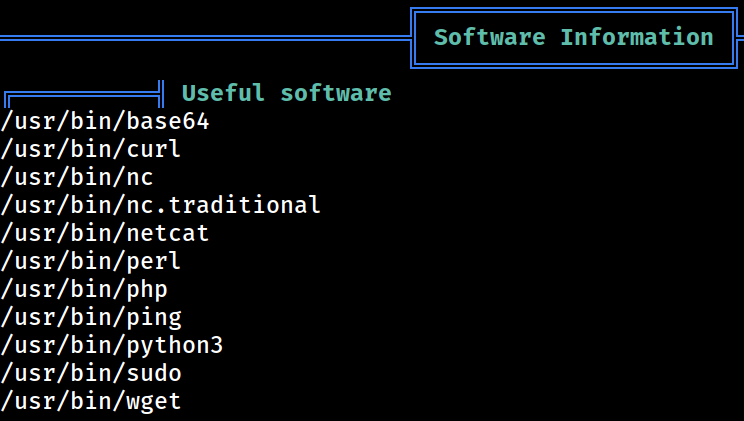Viewport: 744px width, 421px height.
Task: Select the /usr/bin/php entry
Action: (x=84, y=290)
